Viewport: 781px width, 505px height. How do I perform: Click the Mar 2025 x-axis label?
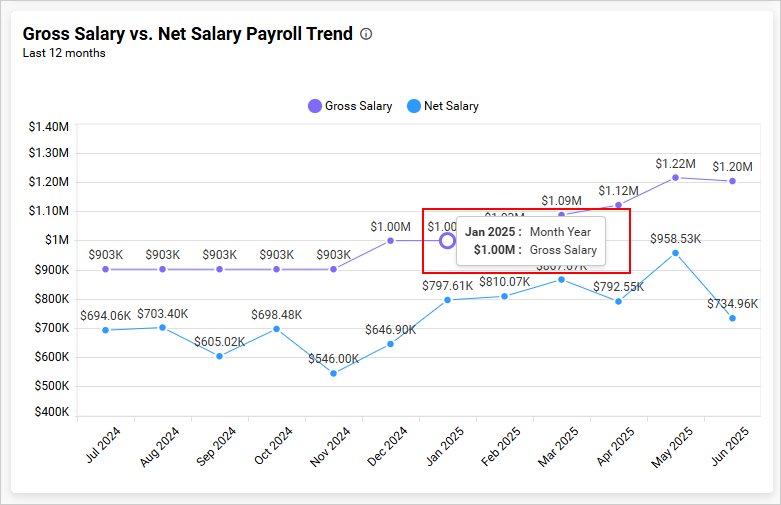pos(561,446)
